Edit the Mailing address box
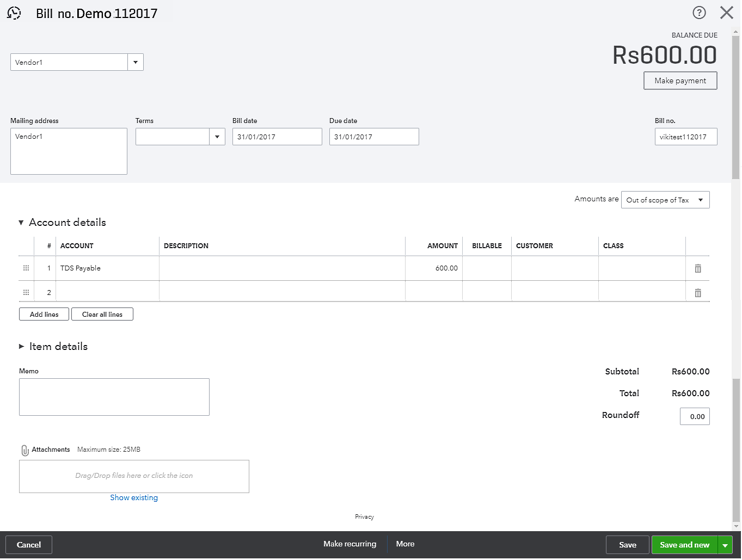The height and width of the screenshot is (560, 742). click(x=69, y=151)
